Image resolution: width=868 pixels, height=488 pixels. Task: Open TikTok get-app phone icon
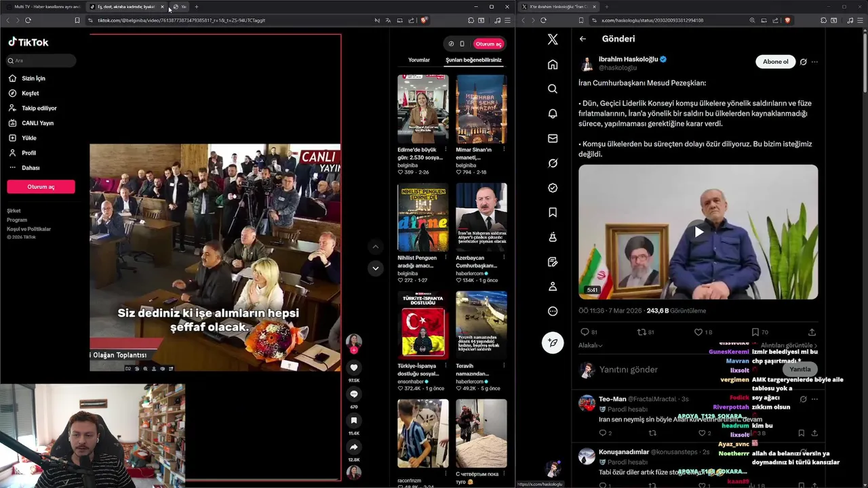462,44
